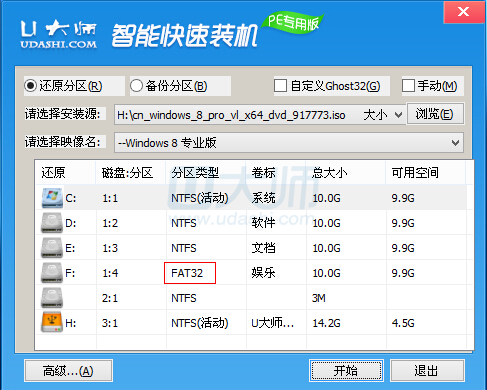Select the 还原分区(R) radio button

30,86
